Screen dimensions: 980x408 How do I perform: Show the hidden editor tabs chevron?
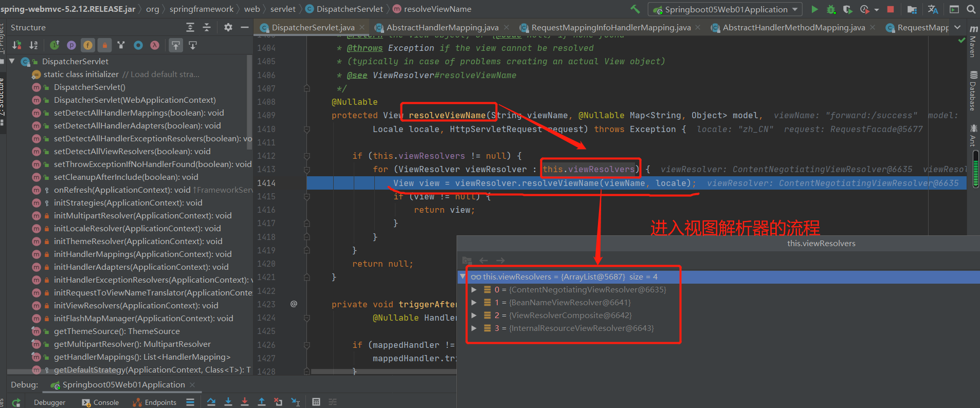957,27
